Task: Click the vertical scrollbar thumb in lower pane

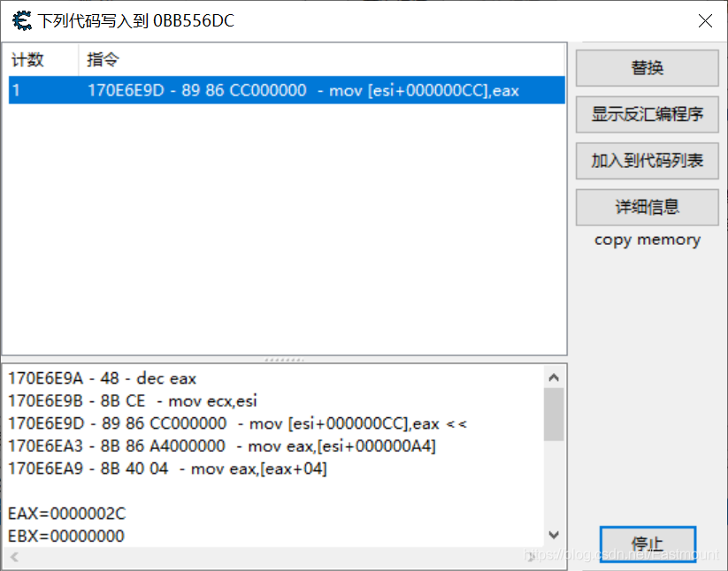Action: point(554,415)
